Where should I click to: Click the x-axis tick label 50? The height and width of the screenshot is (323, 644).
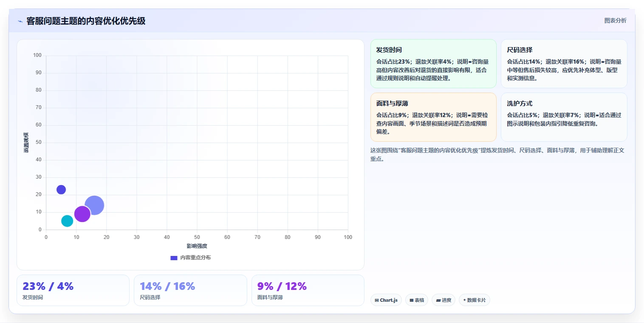point(197,237)
